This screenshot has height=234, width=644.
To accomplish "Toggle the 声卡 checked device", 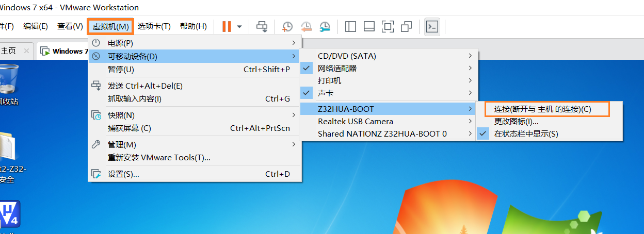I will (x=389, y=93).
